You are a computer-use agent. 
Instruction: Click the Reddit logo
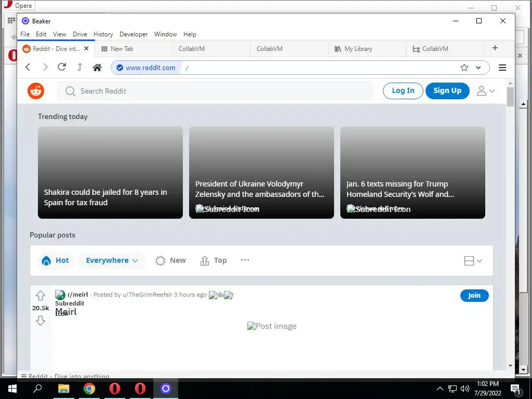pyautogui.click(x=36, y=91)
